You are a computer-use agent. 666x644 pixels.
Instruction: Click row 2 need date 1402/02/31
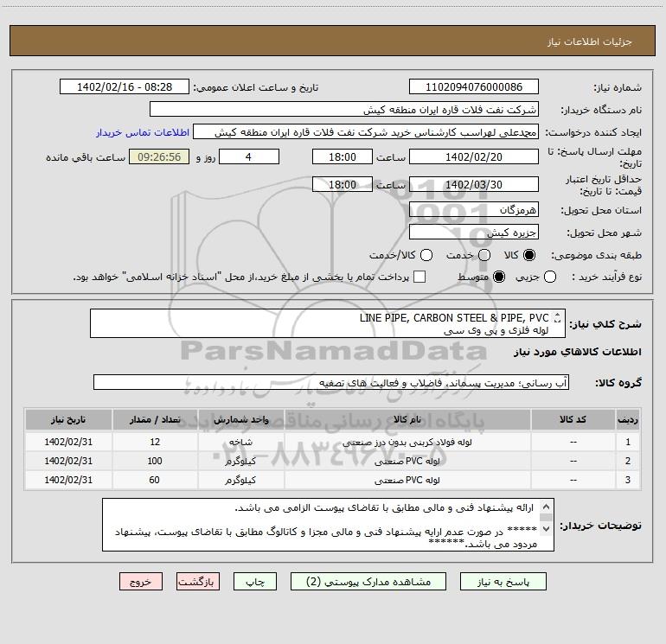click(68, 461)
